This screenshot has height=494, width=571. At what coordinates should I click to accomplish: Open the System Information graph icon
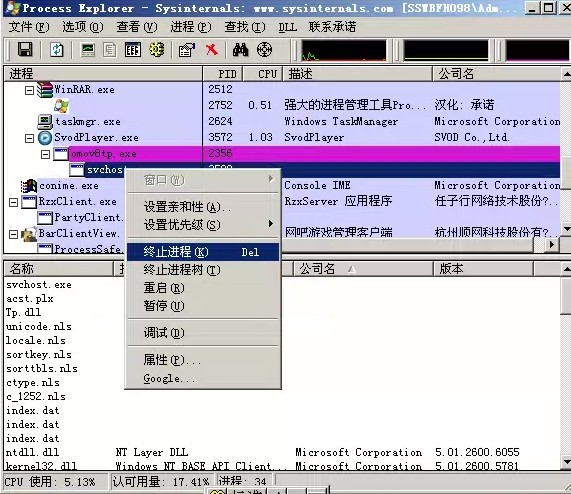[x=88, y=50]
